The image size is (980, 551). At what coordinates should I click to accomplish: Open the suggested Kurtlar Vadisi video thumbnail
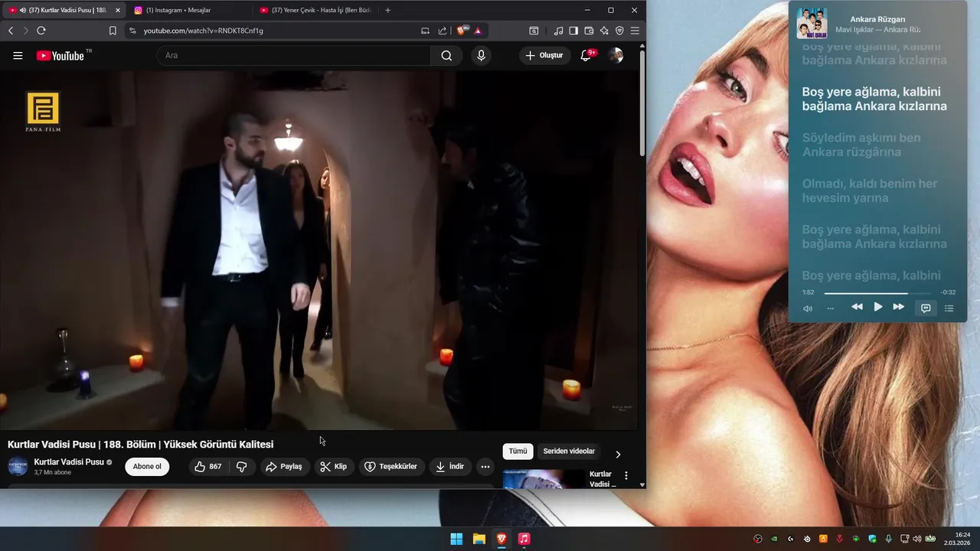[544, 479]
